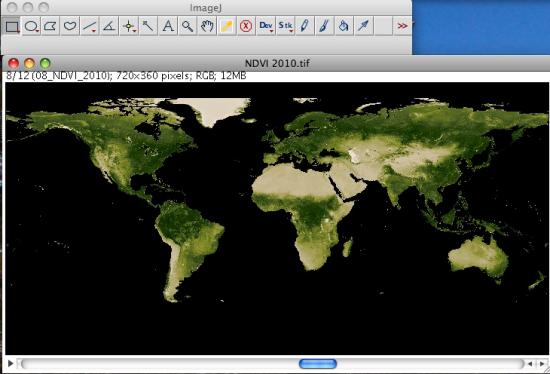The image size is (550, 374).
Task: Select the Angle tool
Action: 109,26
